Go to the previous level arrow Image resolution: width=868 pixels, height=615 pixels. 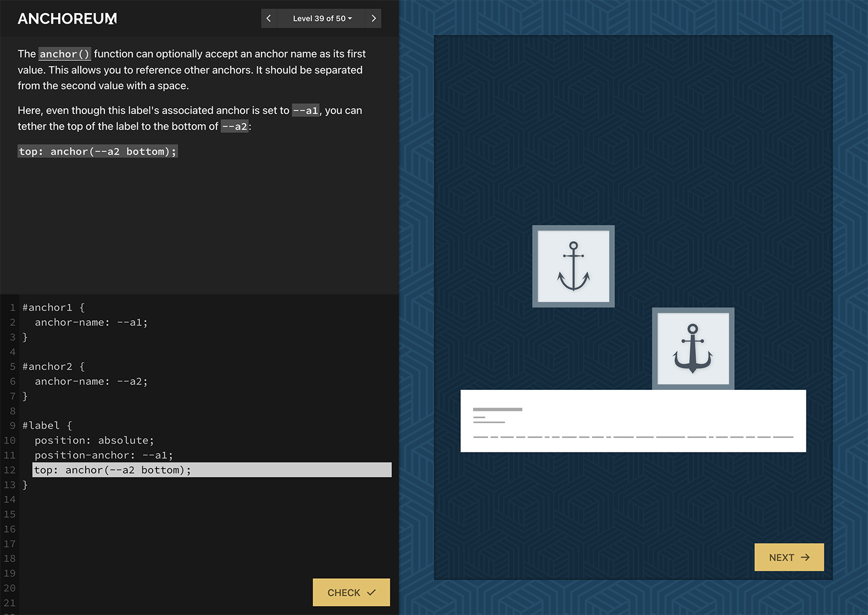(269, 18)
